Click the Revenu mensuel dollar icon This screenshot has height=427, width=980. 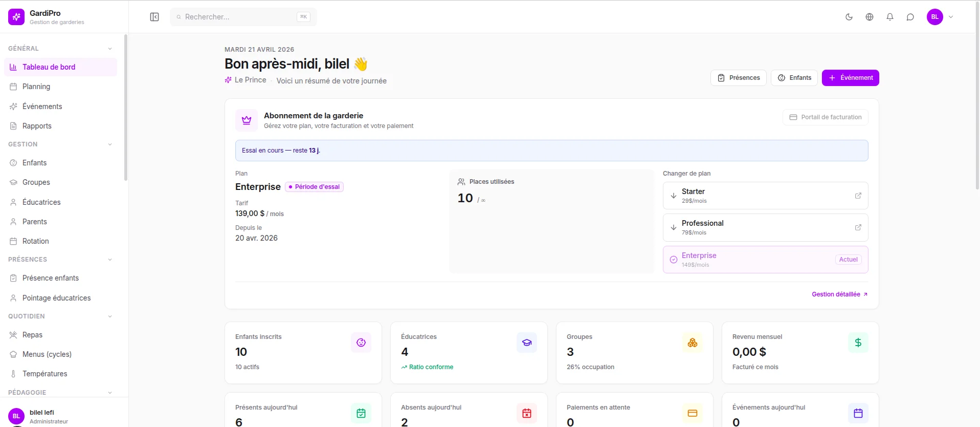pyautogui.click(x=858, y=343)
